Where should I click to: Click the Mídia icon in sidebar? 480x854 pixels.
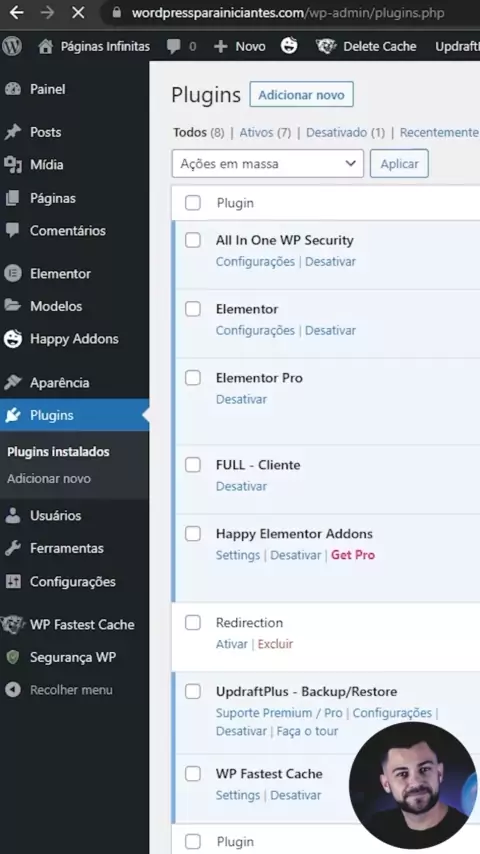coord(13,164)
